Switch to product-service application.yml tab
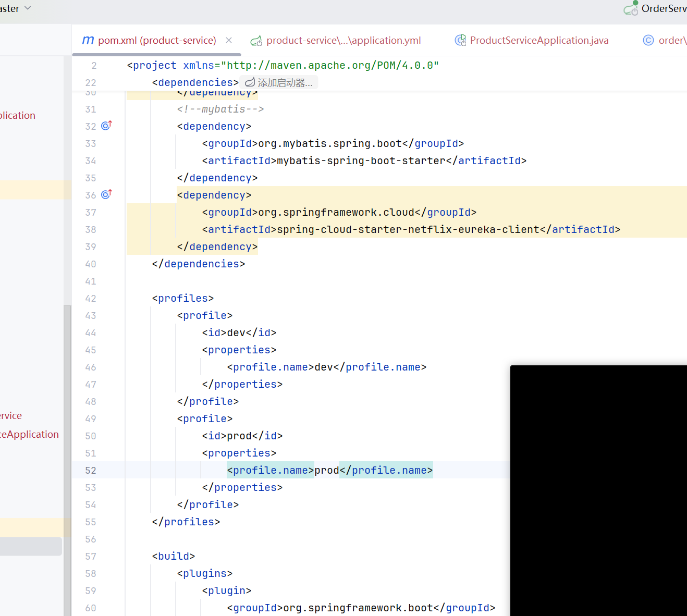The image size is (687, 616). coord(343,40)
